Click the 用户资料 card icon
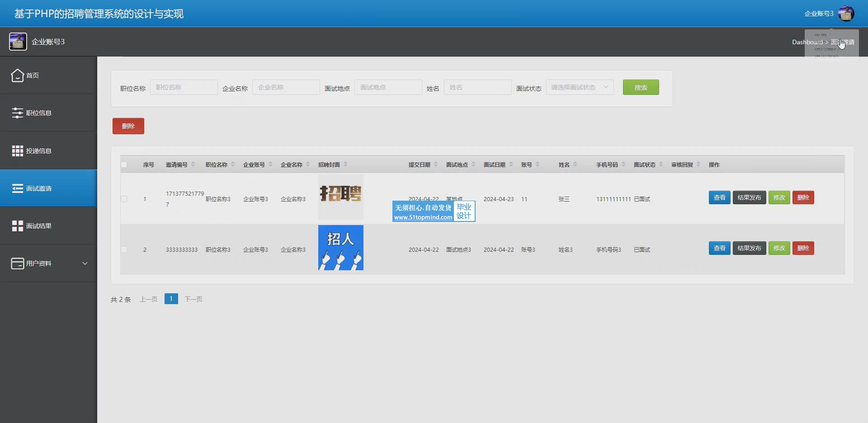Viewport: 868px width, 423px height. (17, 263)
